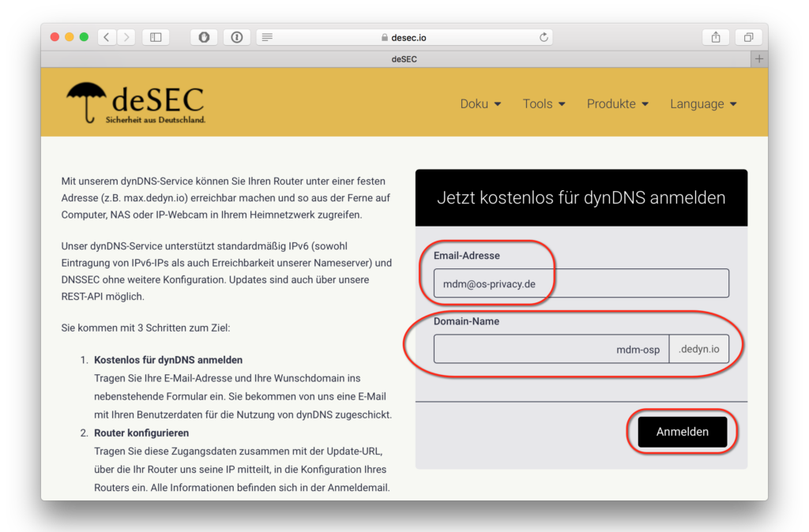This screenshot has height=532, width=809.
Task: Maximize the Safari window
Action: pos(84,37)
